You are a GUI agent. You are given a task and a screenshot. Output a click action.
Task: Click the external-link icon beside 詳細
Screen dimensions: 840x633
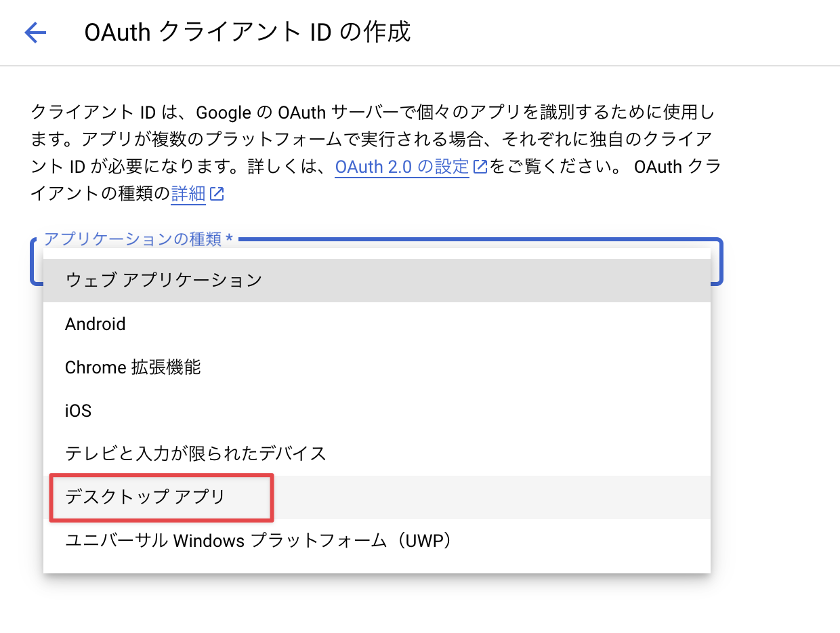click(217, 195)
